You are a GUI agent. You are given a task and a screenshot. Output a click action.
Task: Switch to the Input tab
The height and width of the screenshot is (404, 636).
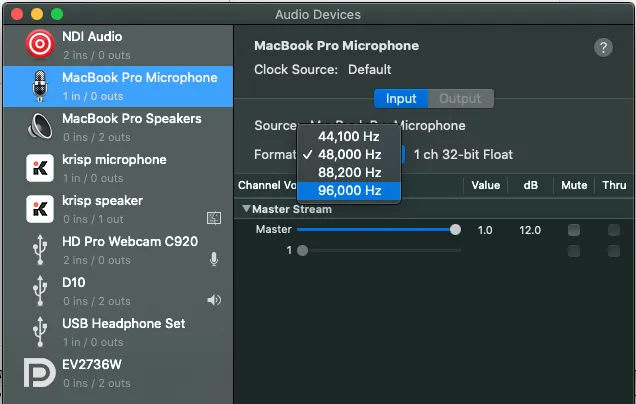coord(401,99)
